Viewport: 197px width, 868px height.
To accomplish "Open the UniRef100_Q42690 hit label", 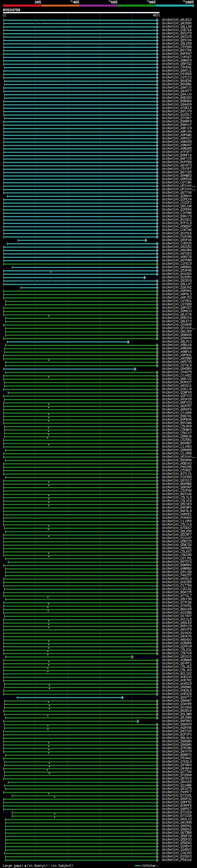I will (x=177, y=23).
